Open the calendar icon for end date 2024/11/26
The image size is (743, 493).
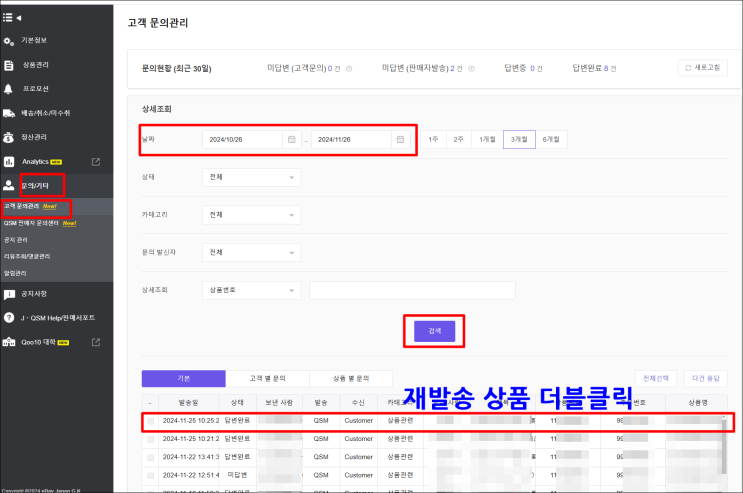click(x=400, y=139)
